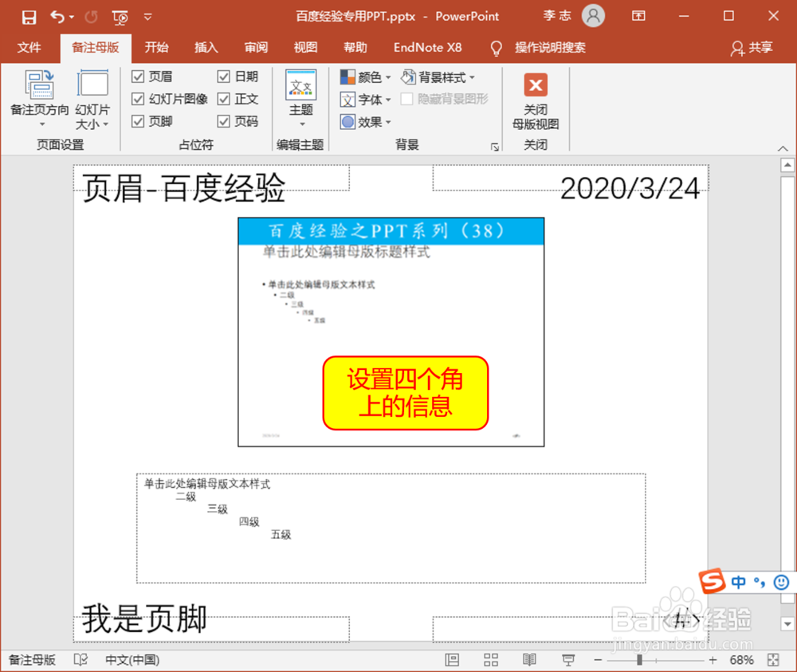Open the undo history dropdown arrow
Screen dimensions: 797x672
click(72, 17)
